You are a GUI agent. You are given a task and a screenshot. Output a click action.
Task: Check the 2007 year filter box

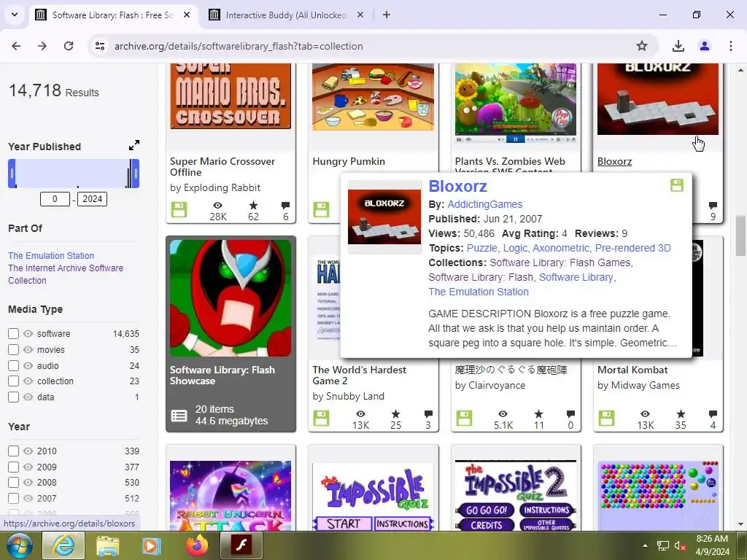click(13, 499)
